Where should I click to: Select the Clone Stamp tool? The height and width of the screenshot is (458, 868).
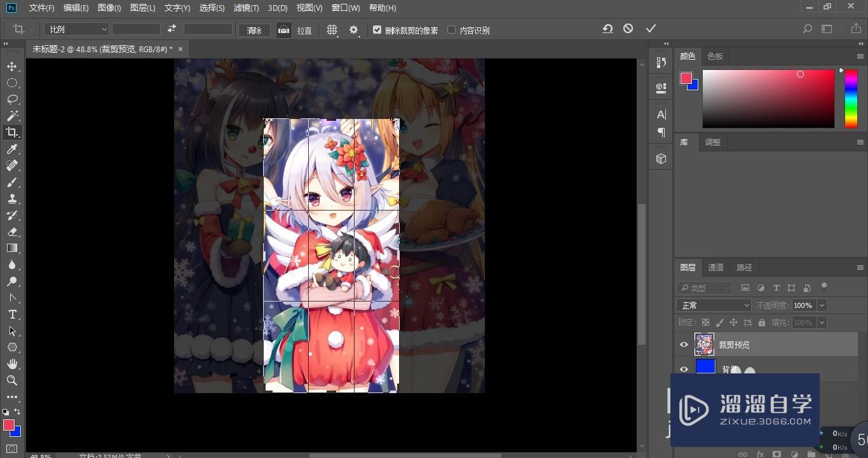pyautogui.click(x=12, y=198)
